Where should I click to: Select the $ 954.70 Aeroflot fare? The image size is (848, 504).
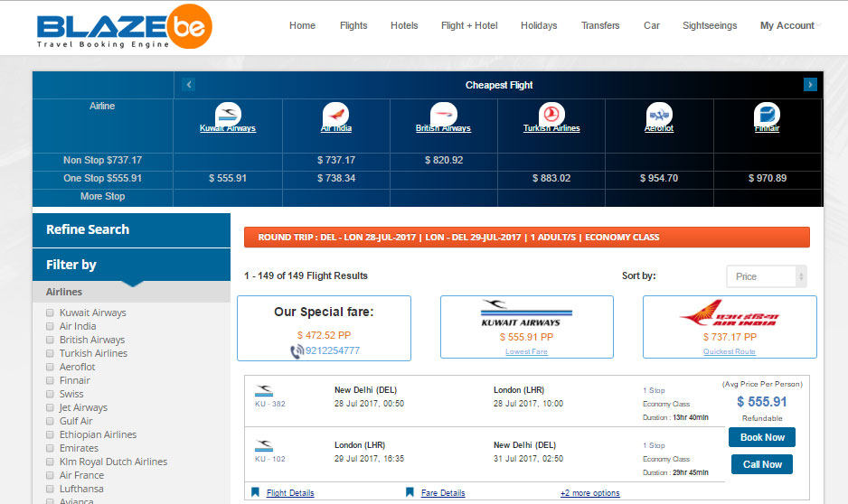(x=659, y=178)
